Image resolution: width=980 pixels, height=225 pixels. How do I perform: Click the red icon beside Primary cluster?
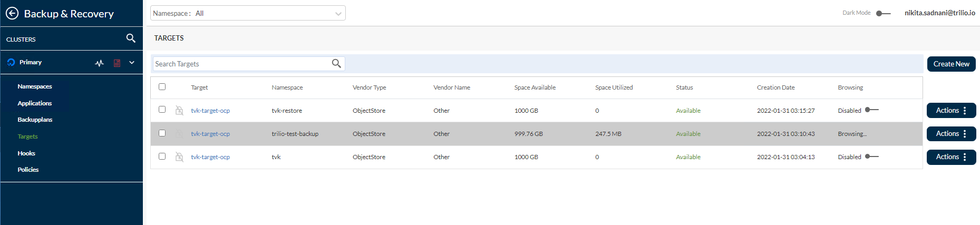tap(117, 63)
